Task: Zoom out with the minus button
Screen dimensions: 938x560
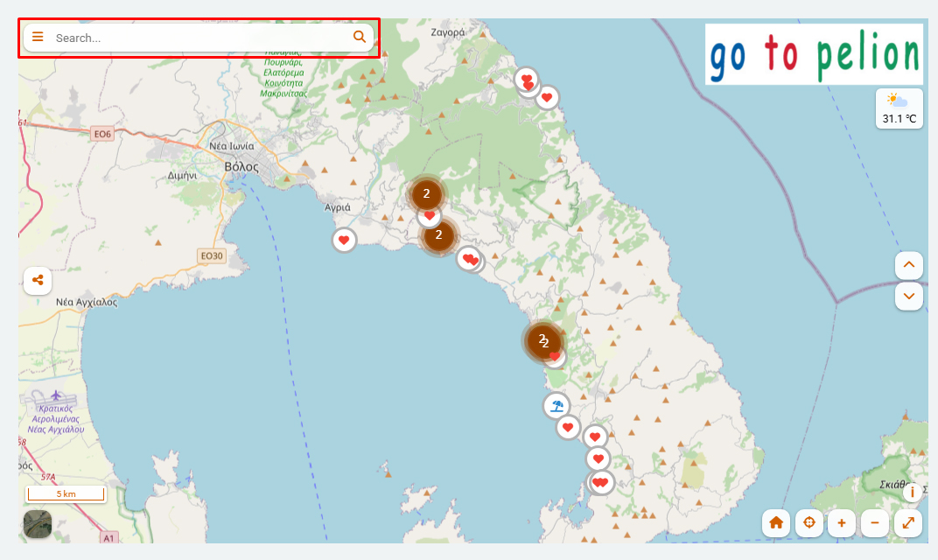Action: (874, 523)
